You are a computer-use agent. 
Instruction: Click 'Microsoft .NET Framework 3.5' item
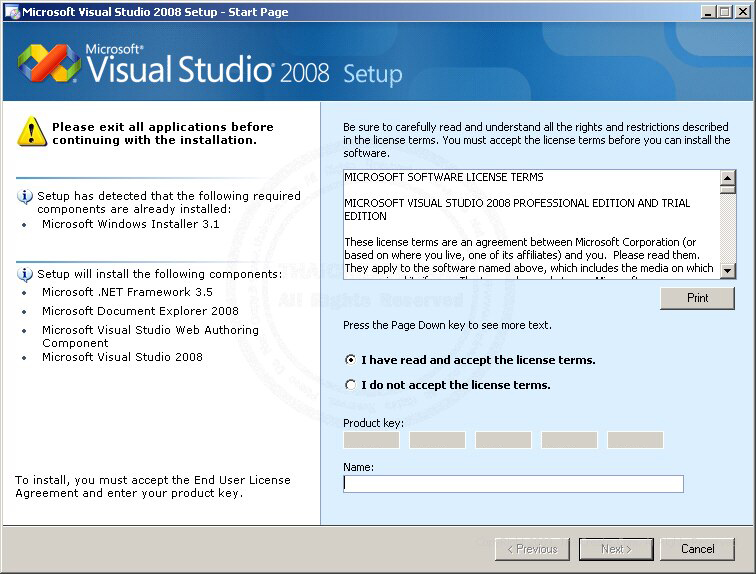(127, 292)
